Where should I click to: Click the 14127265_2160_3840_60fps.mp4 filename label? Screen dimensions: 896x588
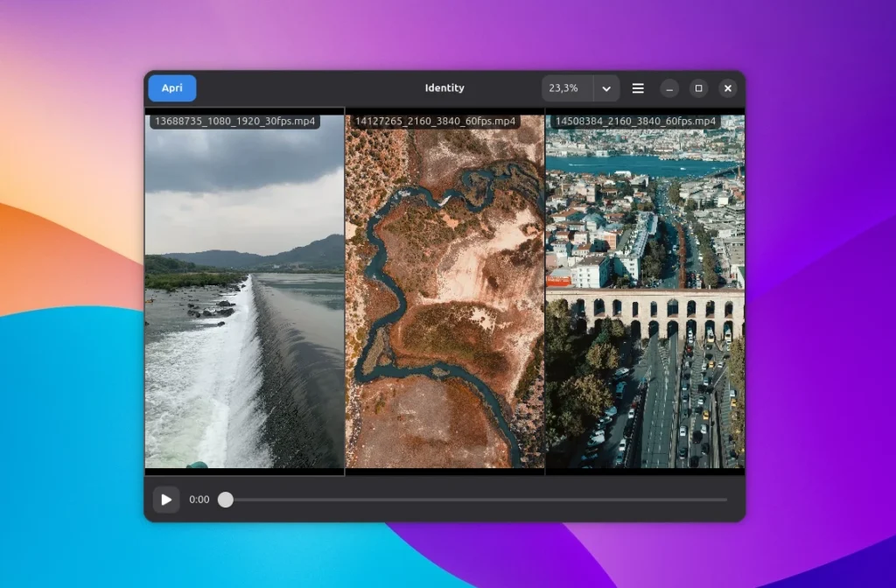pyautogui.click(x=435, y=122)
